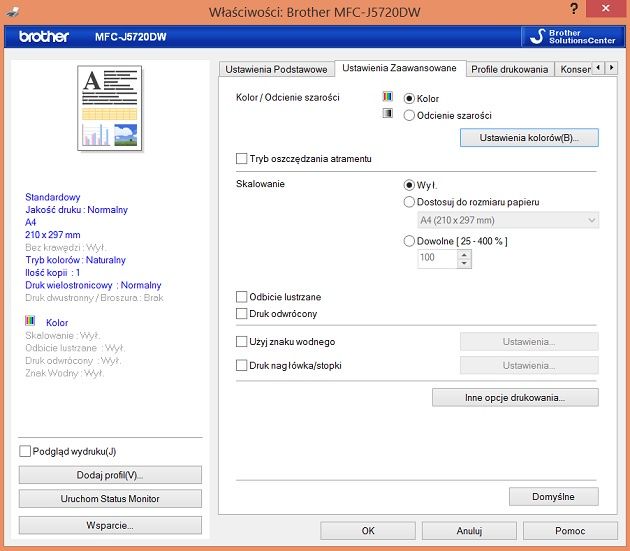
Task: Click 'Druk wielostronicowy : Normalny' text
Action: coord(93,285)
